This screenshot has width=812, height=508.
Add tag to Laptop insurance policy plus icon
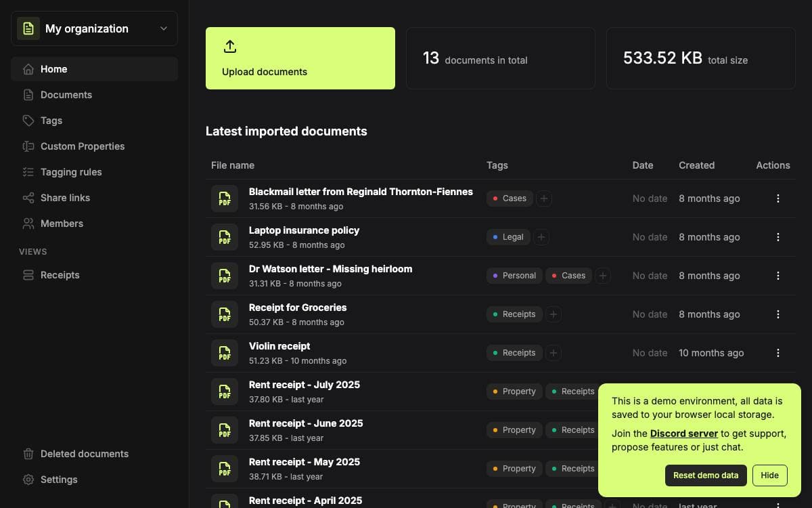point(541,237)
